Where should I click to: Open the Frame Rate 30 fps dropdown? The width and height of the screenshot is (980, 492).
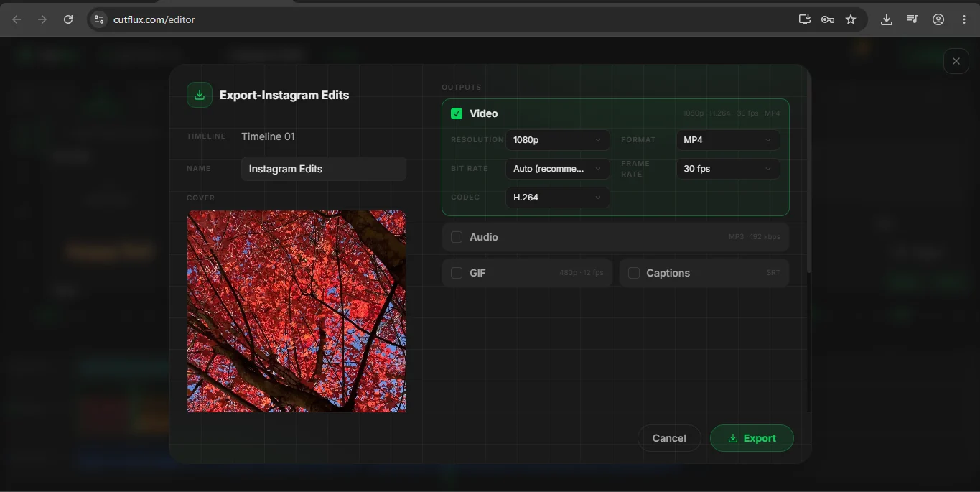(x=728, y=169)
